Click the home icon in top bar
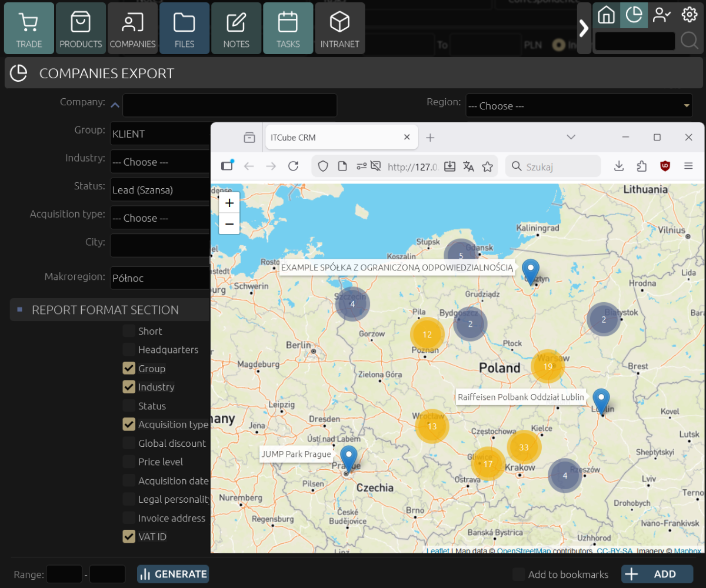706x588 pixels. click(606, 15)
